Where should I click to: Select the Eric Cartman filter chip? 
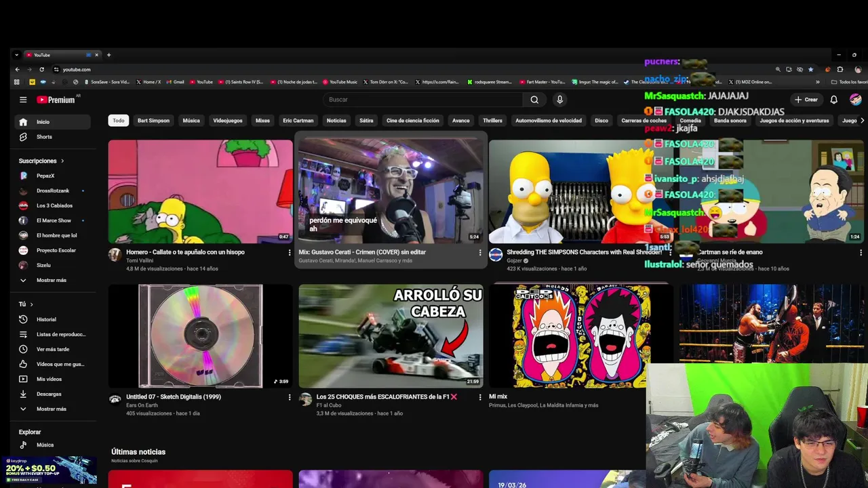click(x=298, y=121)
